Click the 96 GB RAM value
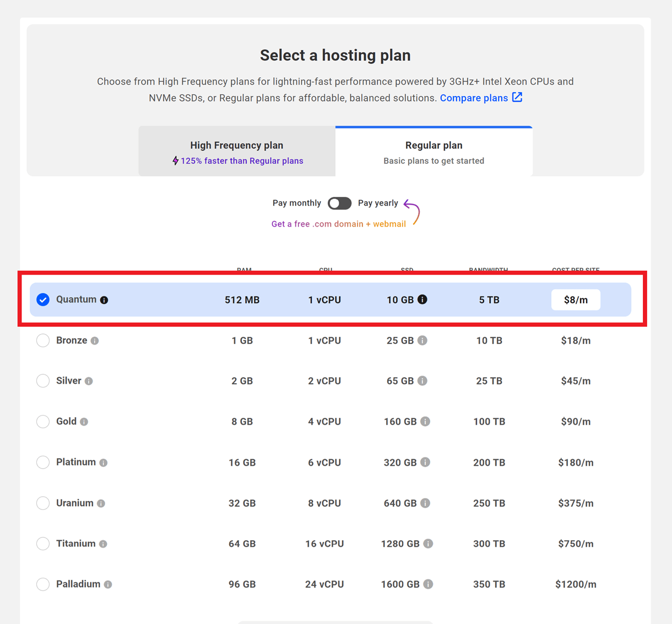The height and width of the screenshot is (624, 672). (x=242, y=584)
